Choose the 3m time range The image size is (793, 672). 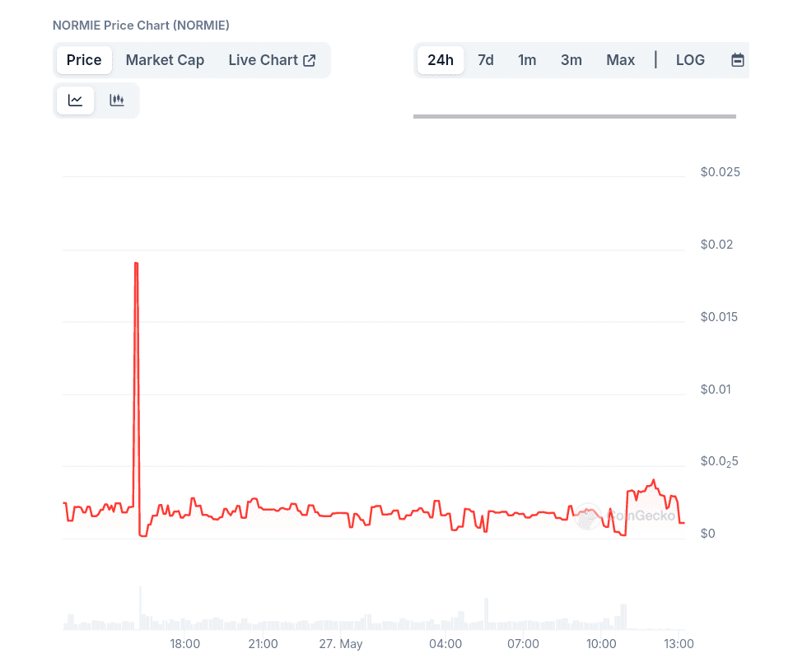pos(571,60)
